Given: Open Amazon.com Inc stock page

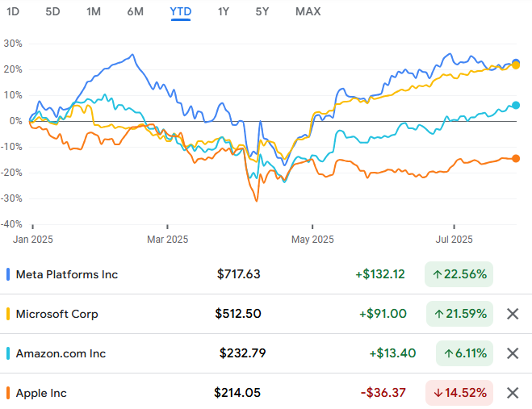Looking at the screenshot, I should 61,353.
